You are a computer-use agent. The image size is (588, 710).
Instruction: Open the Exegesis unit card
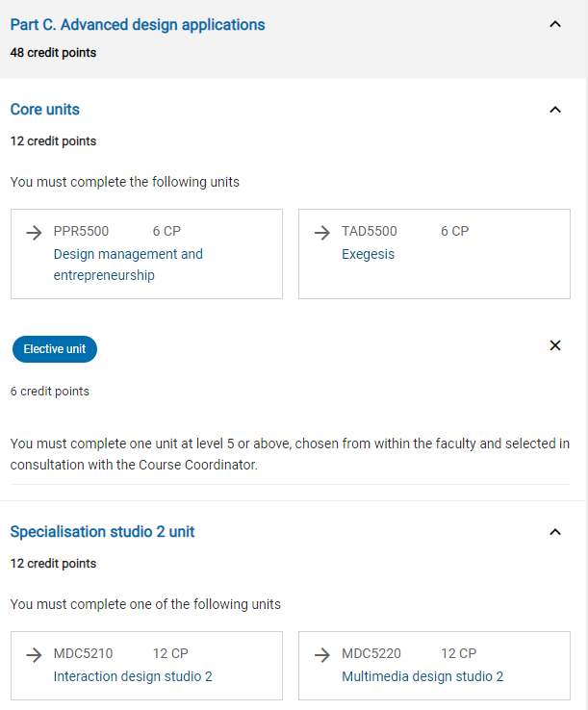[x=368, y=255]
